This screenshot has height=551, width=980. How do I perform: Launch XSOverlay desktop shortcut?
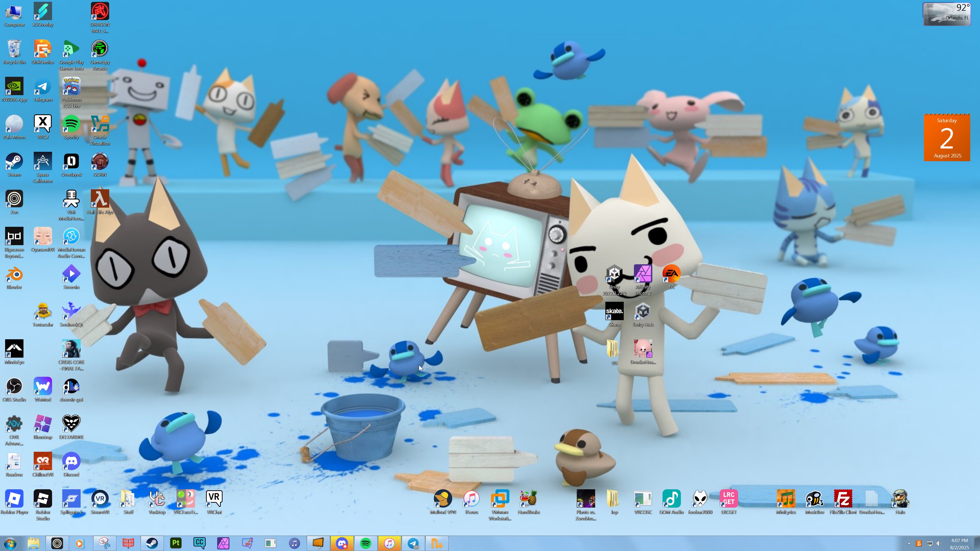click(43, 15)
